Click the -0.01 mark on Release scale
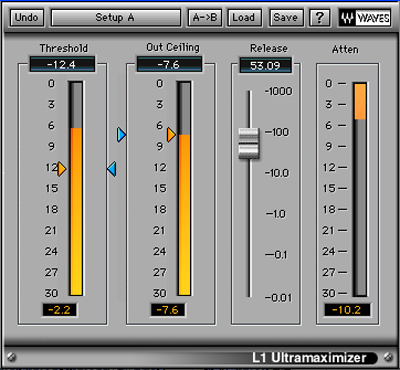This screenshot has height=370, width=400. click(x=279, y=297)
